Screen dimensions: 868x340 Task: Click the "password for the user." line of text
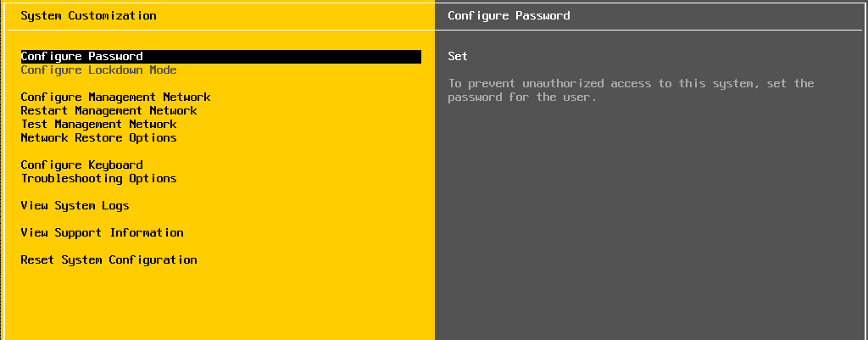522,98
